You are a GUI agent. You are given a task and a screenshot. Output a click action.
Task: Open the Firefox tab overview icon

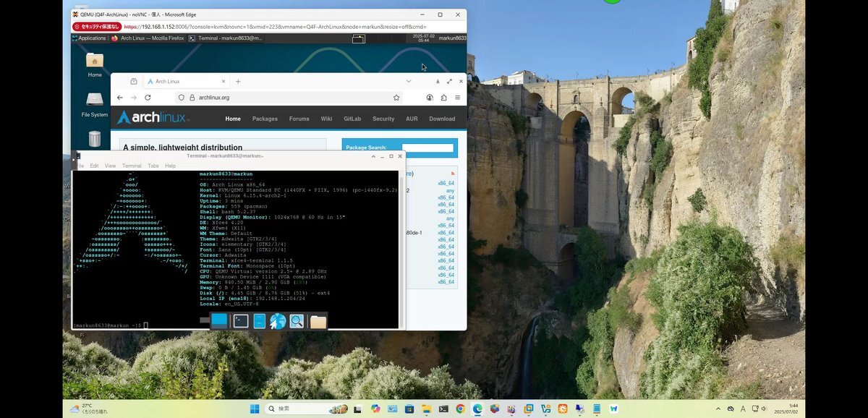tap(134, 82)
